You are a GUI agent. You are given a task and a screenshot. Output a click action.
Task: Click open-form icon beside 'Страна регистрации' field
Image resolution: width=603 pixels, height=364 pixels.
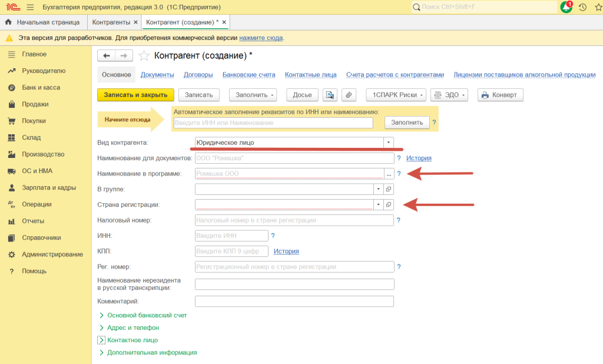pos(389,204)
